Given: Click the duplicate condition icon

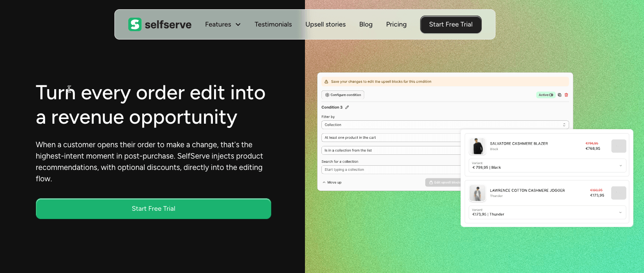Looking at the screenshot, I should [x=559, y=95].
